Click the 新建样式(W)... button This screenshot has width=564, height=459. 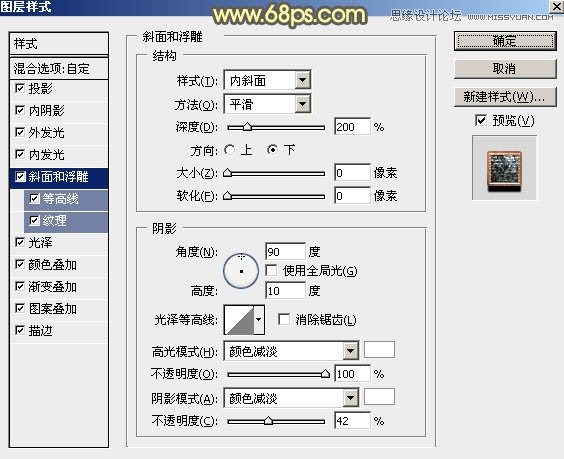[x=505, y=96]
